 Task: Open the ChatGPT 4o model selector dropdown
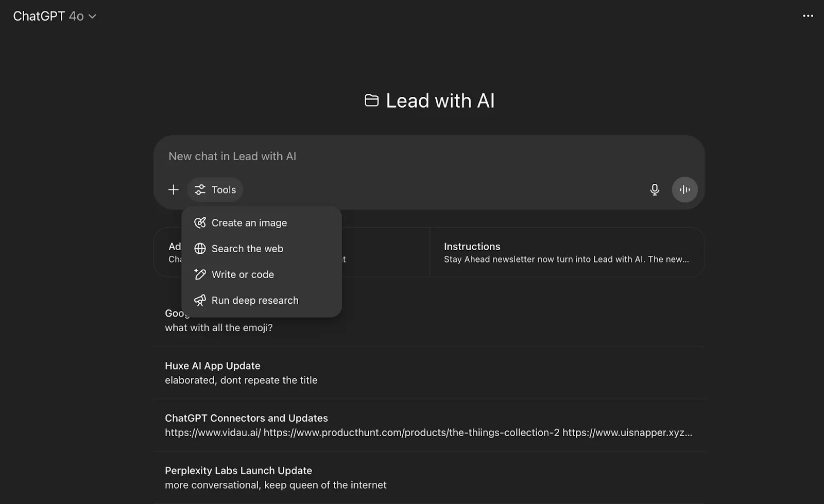(x=55, y=16)
